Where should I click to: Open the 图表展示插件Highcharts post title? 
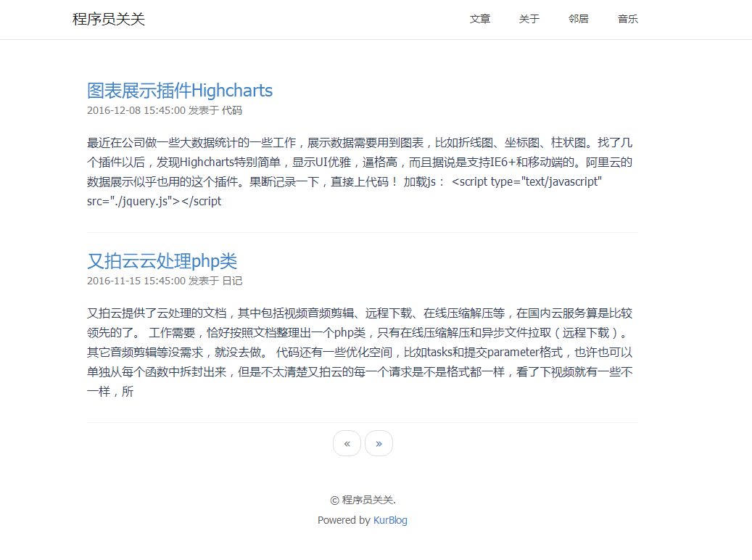[180, 91]
